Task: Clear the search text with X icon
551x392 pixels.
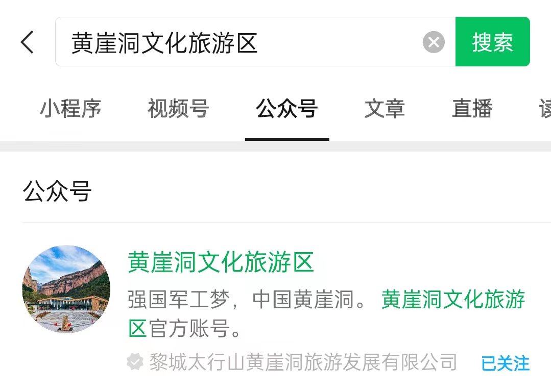Action: [x=434, y=42]
